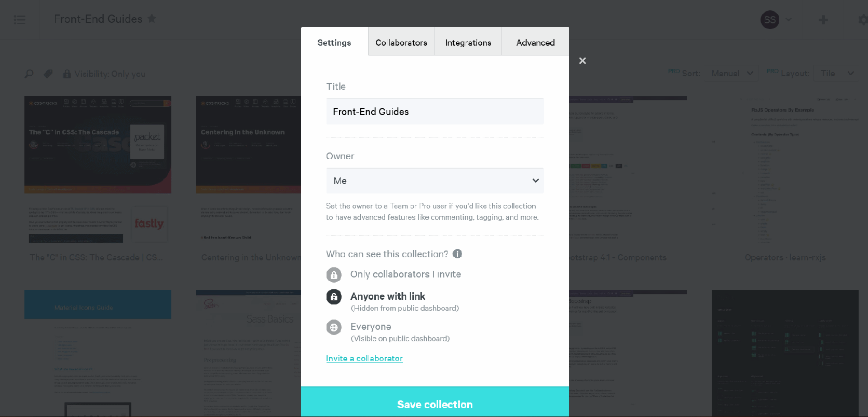Choose Everyone for collection visibility
868x417 pixels.
click(371, 327)
